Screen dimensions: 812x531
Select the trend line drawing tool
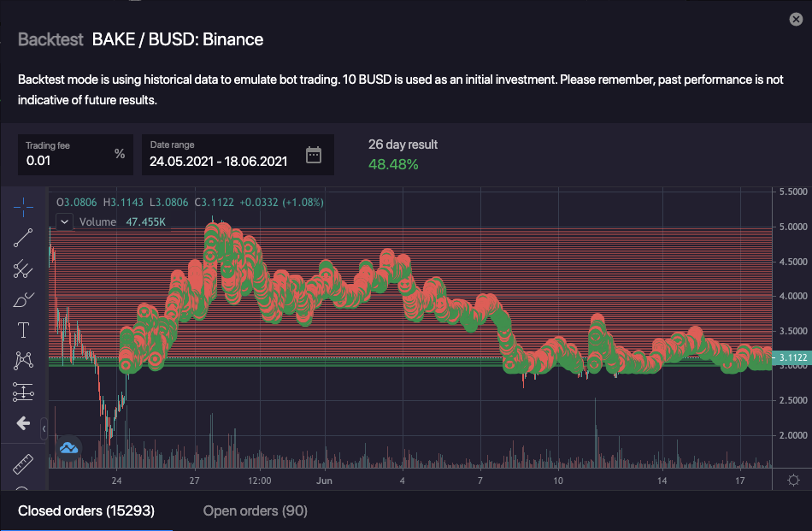click(x=23, y=238)
